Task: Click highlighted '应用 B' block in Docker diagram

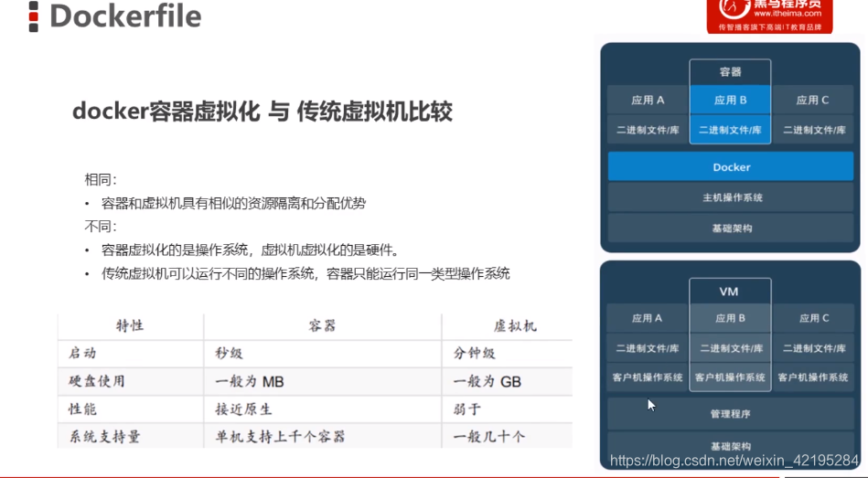Action: (x=730, y=101)
